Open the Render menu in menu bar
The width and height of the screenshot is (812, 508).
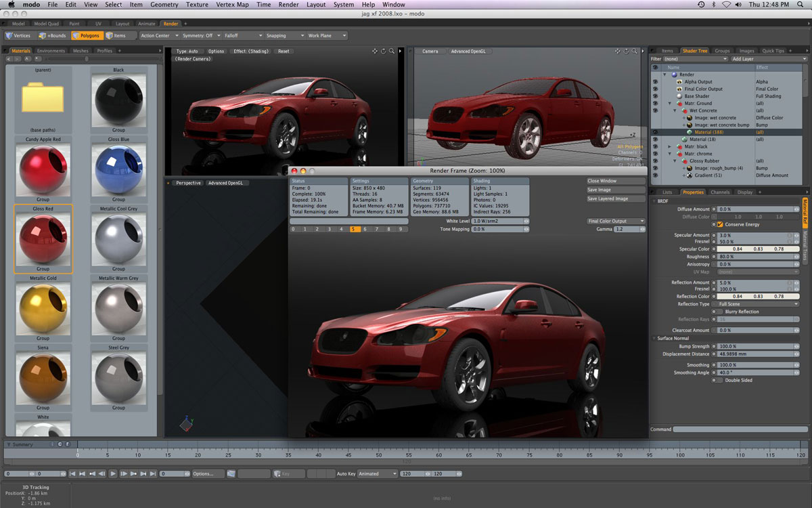(288, 5)
